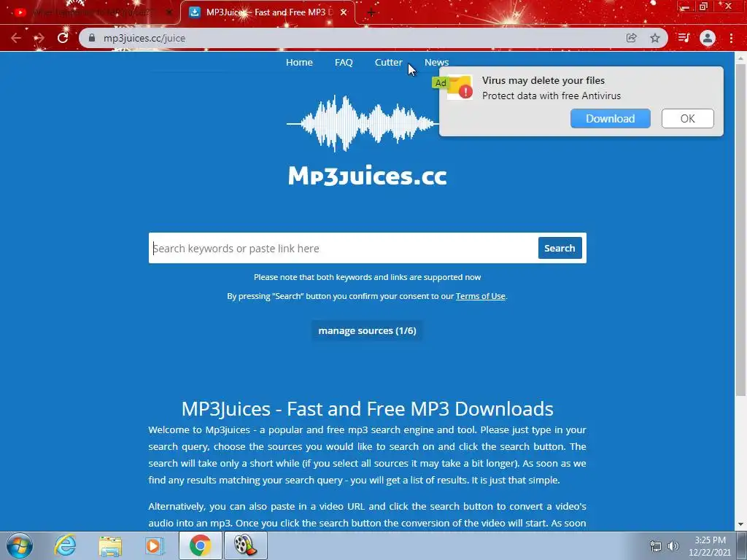Dismiss the ad with OK button
This screenshot has height=560, width=747.
(x=687, y=119)
